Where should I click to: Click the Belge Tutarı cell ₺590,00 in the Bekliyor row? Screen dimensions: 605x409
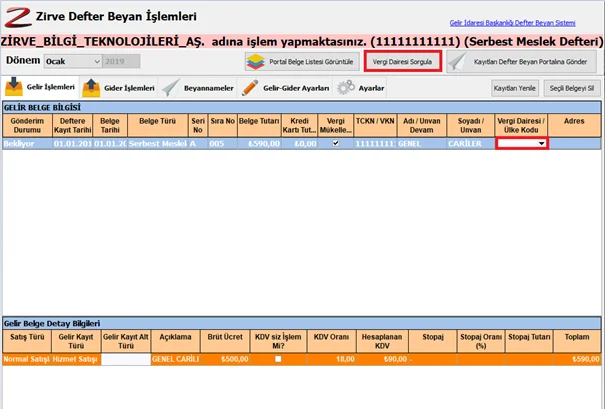259,144
